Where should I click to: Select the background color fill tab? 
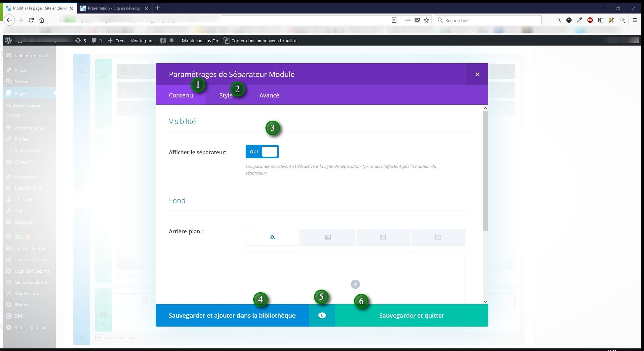tap(272, 237)
